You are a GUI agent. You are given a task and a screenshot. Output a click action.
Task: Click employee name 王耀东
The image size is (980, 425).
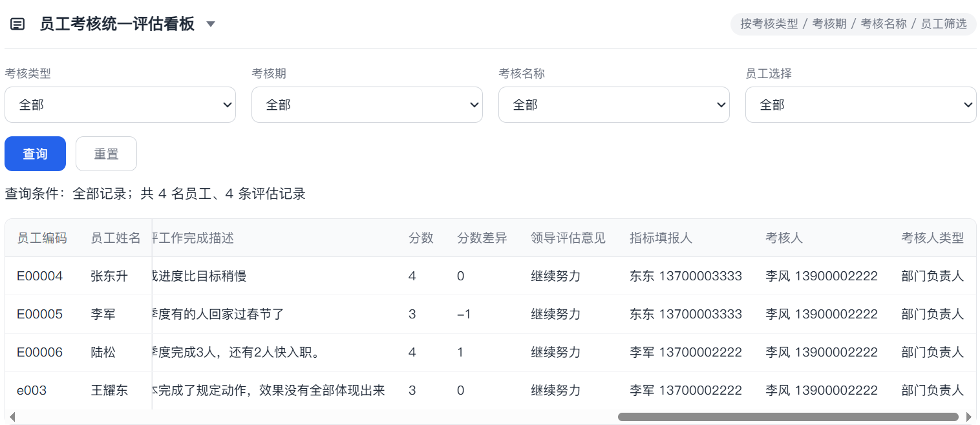109,391
